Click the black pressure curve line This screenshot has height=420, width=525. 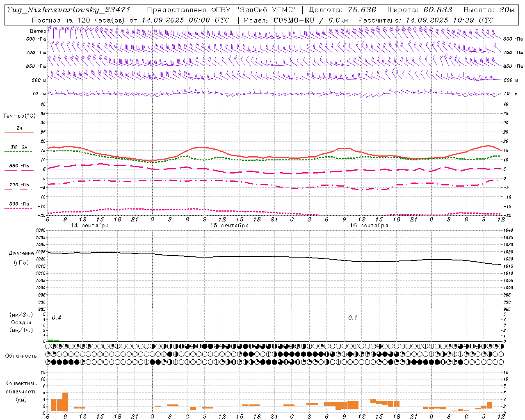pyautogui.click(x=274, y=257)
